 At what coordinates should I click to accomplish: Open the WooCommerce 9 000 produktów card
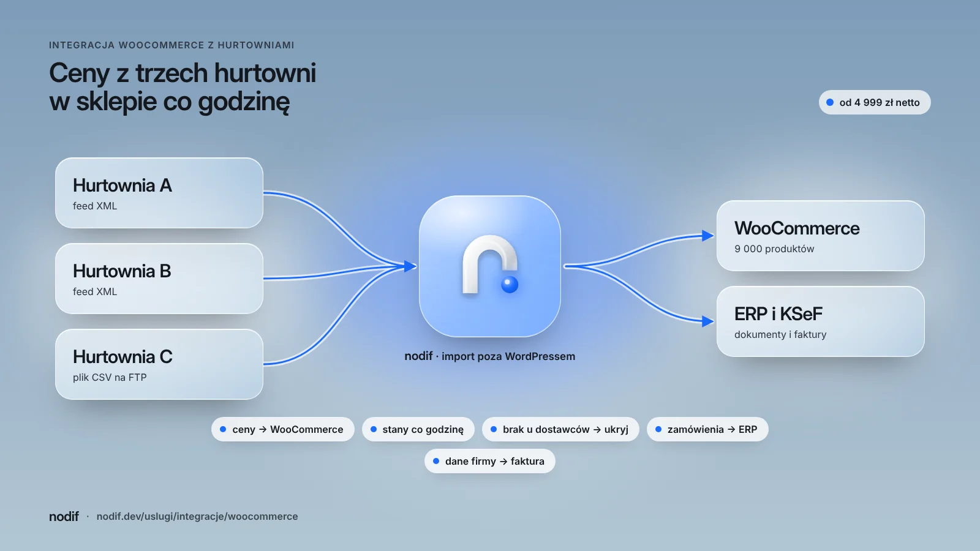click(821, 236)
